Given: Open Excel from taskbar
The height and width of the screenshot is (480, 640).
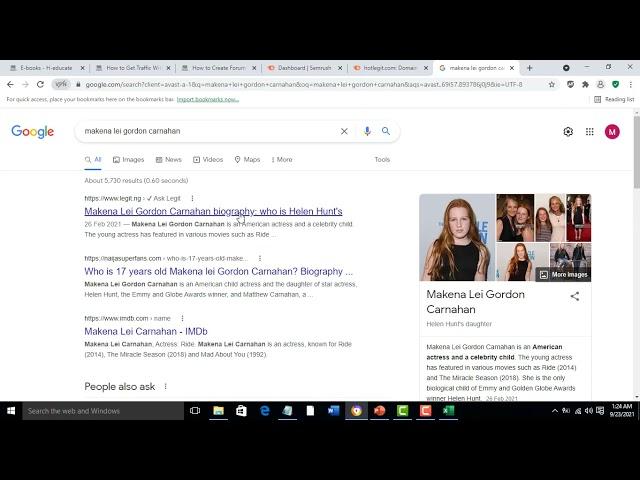Looking at the screenshot, I should (448, 411).
